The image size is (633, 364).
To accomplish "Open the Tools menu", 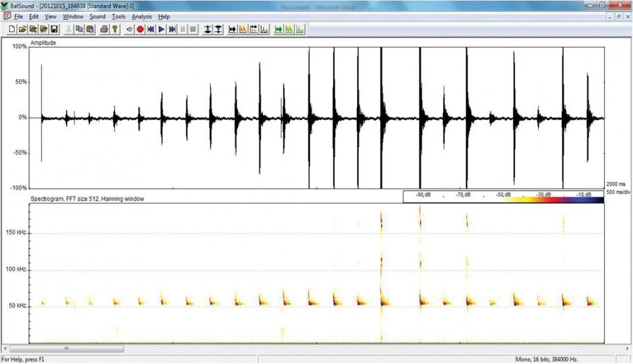I will coord(119,16).
